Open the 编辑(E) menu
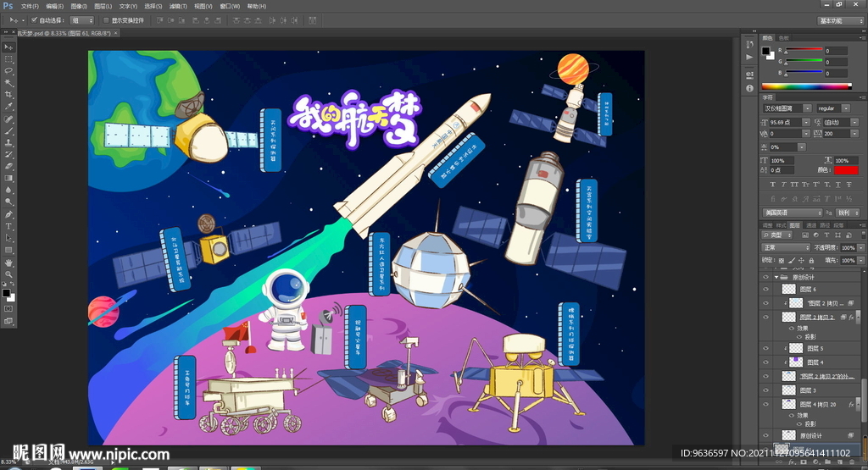Screen dimensions: 868x470 (54, 6)
